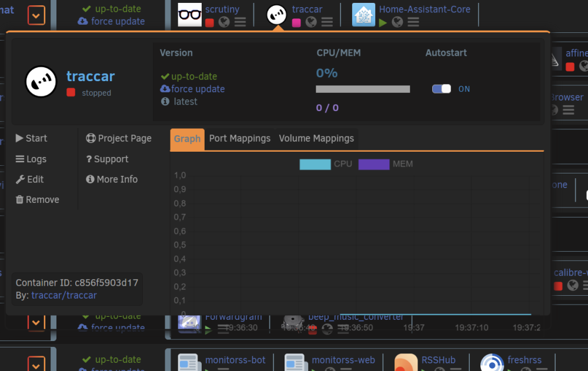This screenshot has height=371, width=588.
Task: Open traccar's globe icon in top row
Action: pos(311,22)
